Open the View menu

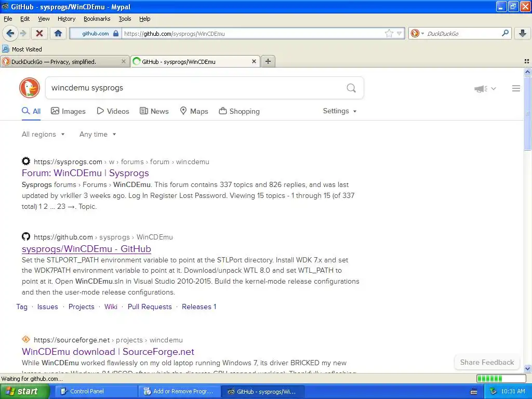44,19
